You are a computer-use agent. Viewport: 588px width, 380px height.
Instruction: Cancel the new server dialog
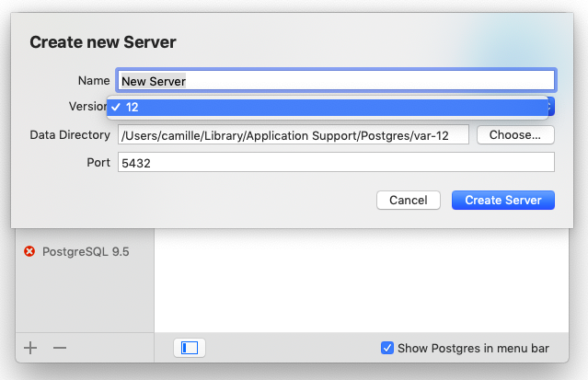pos(408,200)
